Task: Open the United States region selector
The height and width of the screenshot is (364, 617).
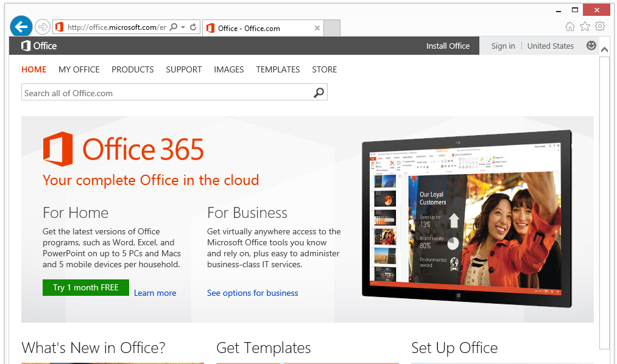Action: tap(551, 46)
